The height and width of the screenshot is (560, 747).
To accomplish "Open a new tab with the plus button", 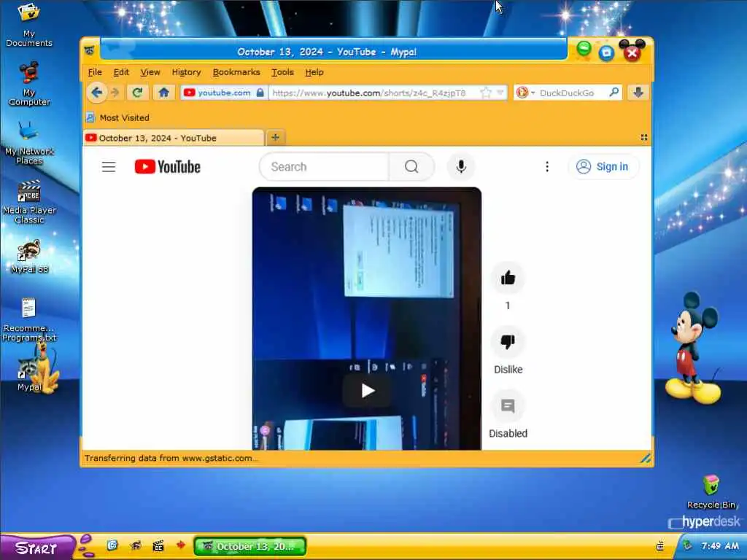I will point(275,138).
